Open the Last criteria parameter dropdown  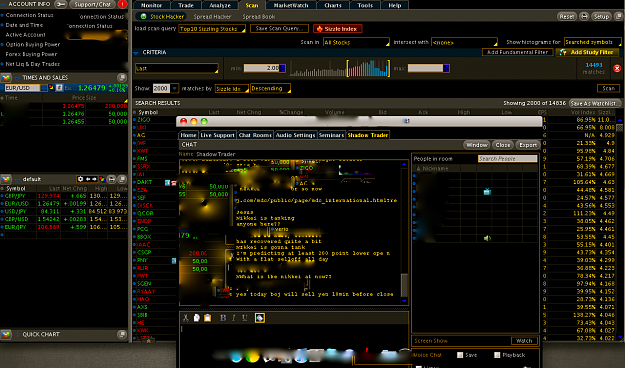click(177, 69)
